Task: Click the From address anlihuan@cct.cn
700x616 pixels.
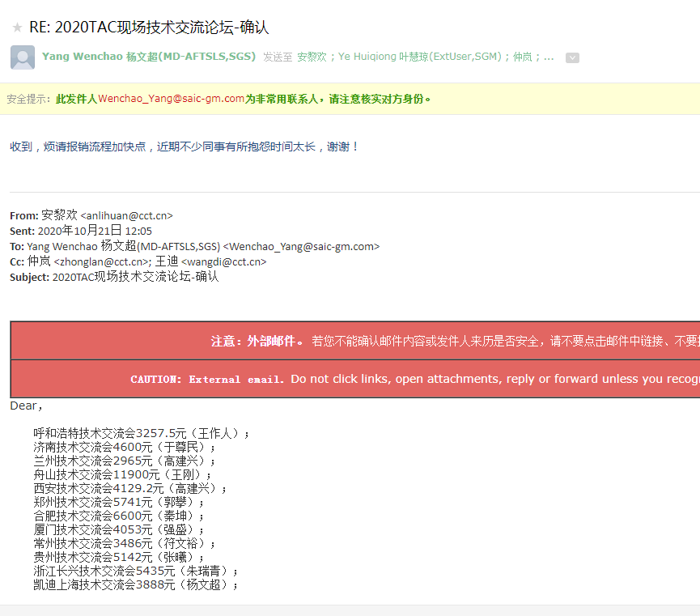Action: 127,216
